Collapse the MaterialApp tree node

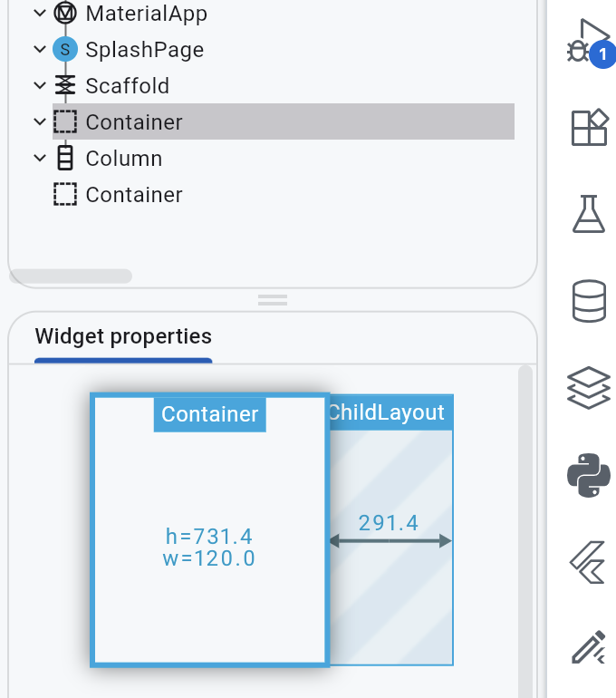[40, 13]
